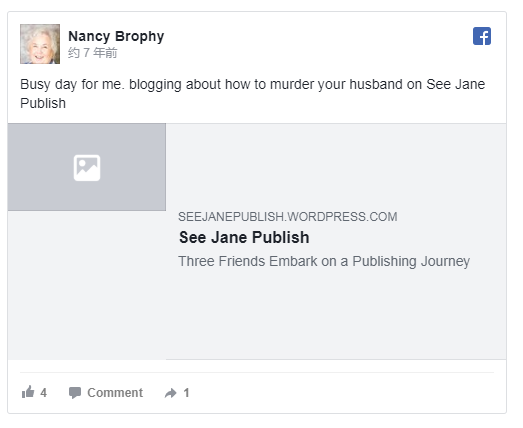
Task: Click the share arrow icon
Action: point(170,393)
